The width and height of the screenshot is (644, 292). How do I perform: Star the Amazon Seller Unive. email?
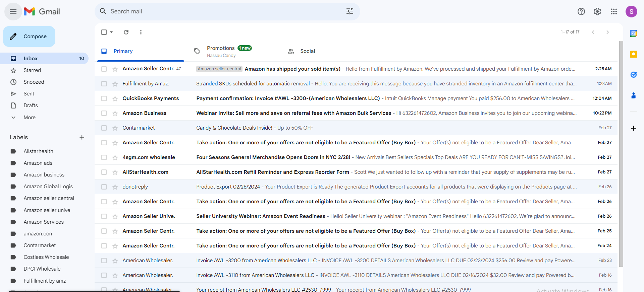[115, 216]
